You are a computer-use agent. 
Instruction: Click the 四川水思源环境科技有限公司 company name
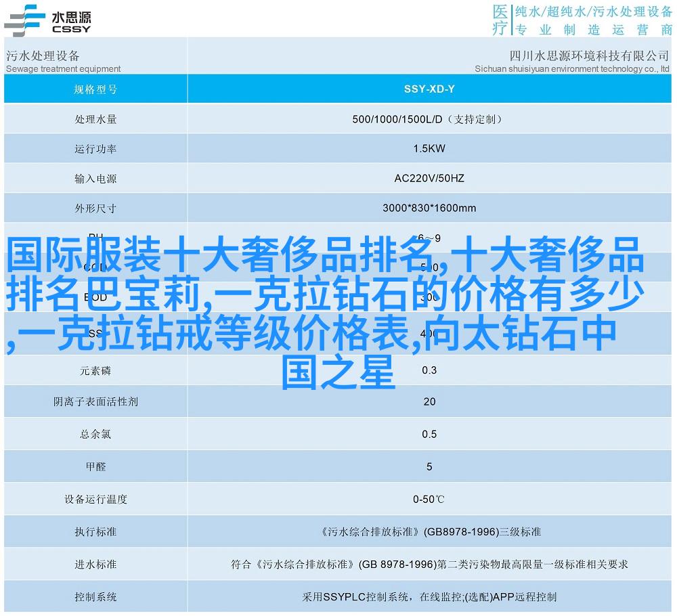coord(589,56)
